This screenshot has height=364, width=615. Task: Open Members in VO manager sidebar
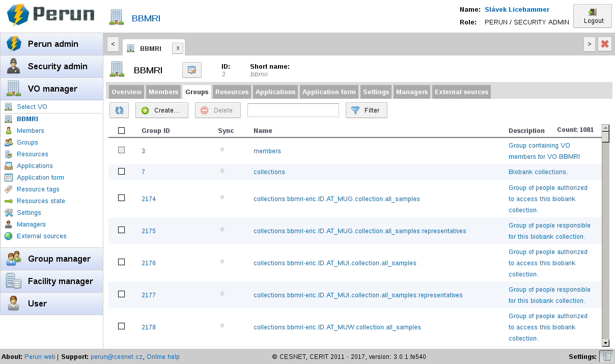[x=31, y=131]
